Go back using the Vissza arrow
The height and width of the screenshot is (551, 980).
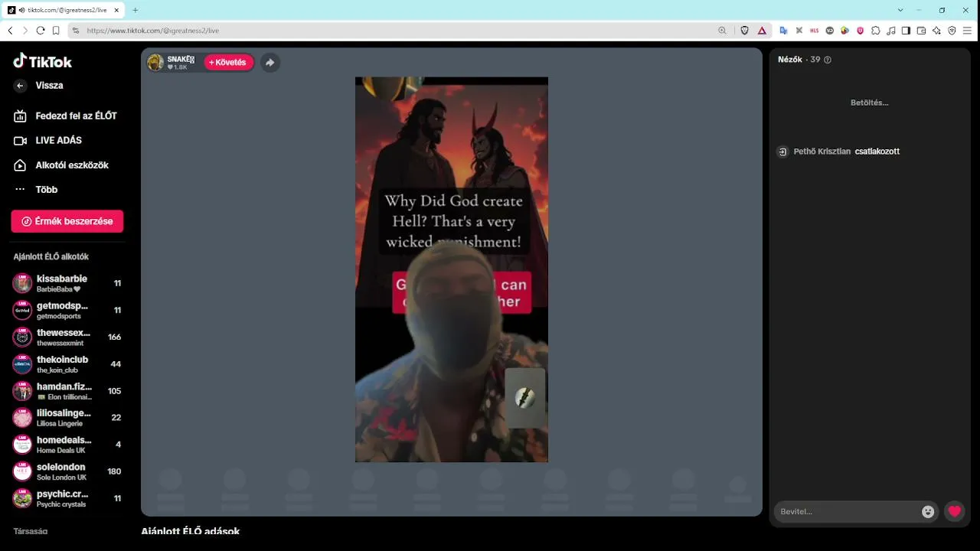21,86
